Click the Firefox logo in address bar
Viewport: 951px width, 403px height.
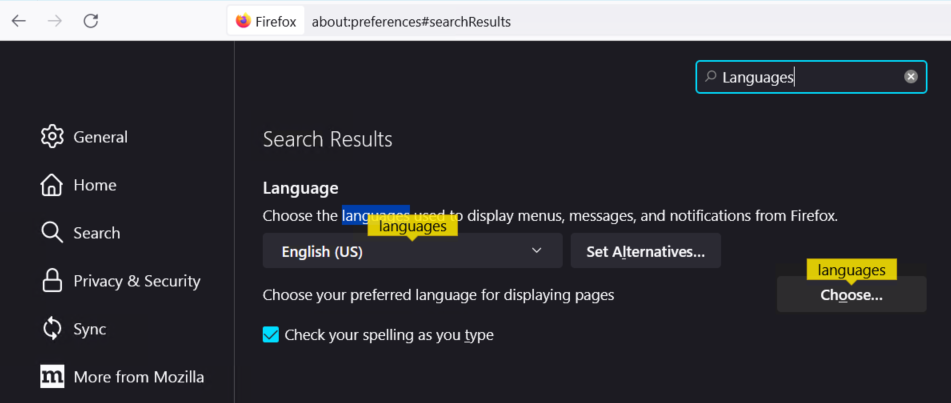pyautogui.click(x=244, y=21)
